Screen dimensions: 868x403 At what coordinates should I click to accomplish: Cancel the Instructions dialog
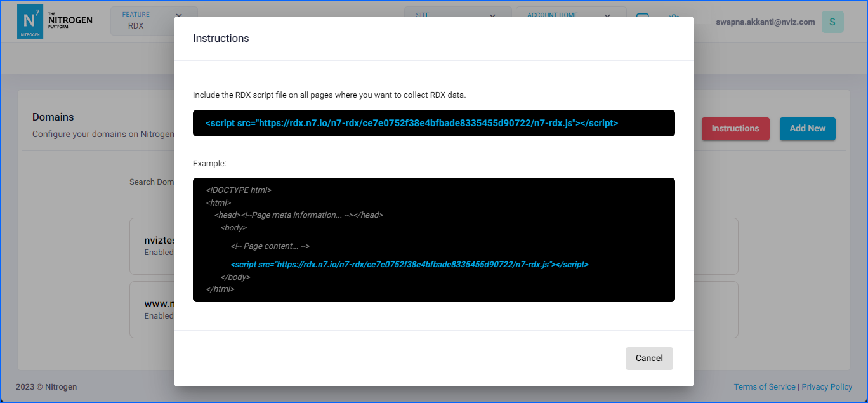[x=648, y=358]
